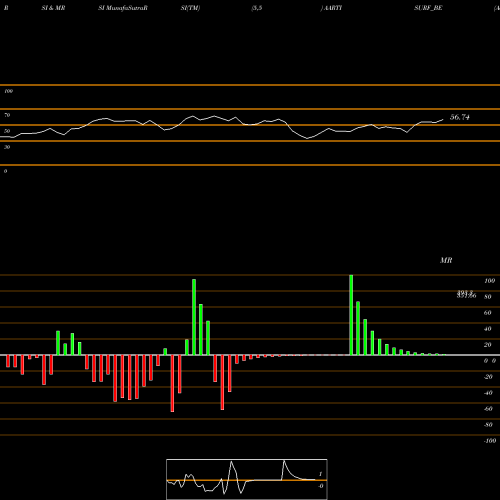Click the 50 level label in RSI panel
The image size is (500, 500).
pyautogui.click(x=7, y=131)
